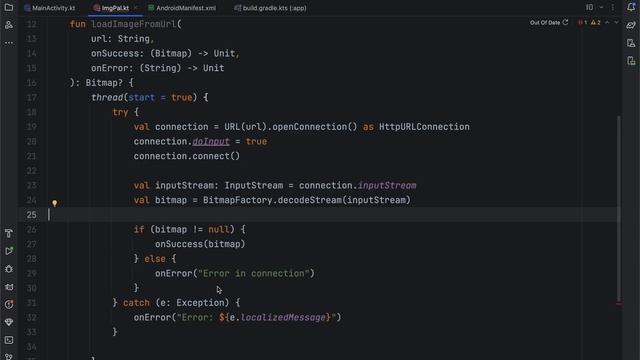Go to next highlighted problem arrow

(x=616, y=22)
